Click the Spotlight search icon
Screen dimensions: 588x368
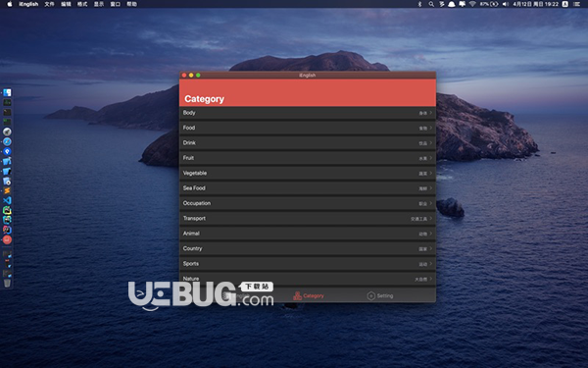(x=431, y=4)
